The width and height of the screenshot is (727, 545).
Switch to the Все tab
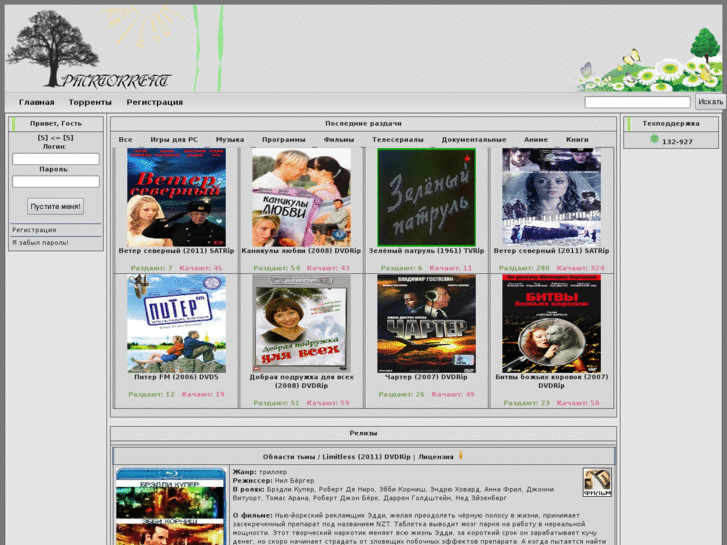coord(125,140)
